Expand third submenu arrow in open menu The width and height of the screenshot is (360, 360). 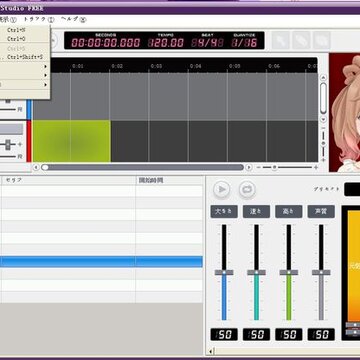tap(45, 85)
